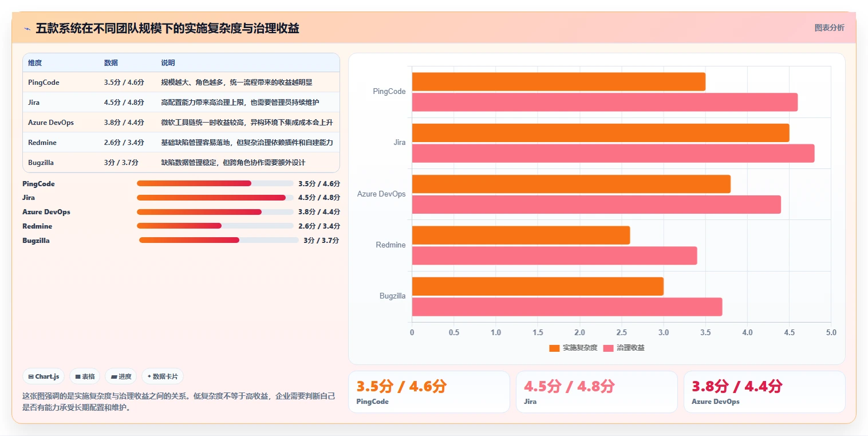Click the PingCode data card 3.5分 / 4.6分
The height and width of the screenshot is (436, 868).
[429, 392]
